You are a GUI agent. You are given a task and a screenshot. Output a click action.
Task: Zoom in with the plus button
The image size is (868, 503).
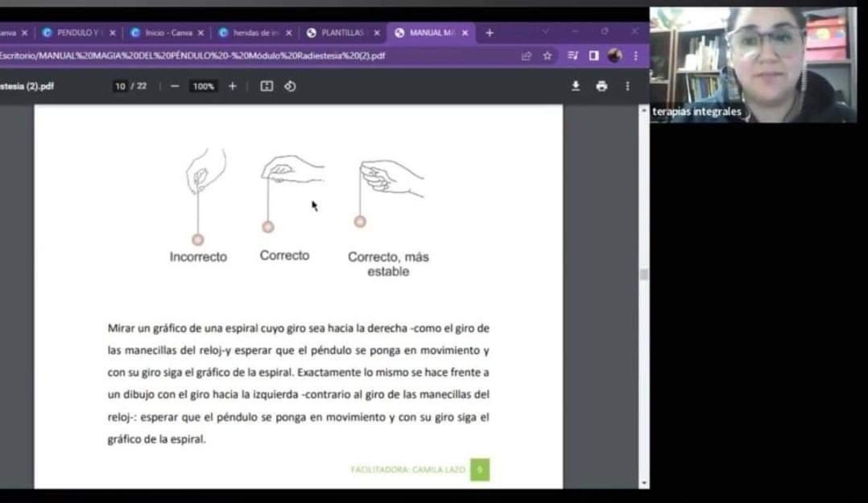[x=233, y=86]
